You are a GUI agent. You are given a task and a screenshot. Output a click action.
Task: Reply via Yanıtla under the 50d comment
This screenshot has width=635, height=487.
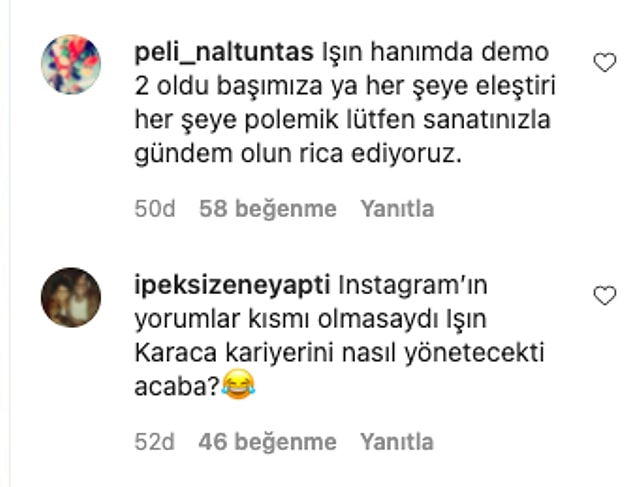(397, 209)
